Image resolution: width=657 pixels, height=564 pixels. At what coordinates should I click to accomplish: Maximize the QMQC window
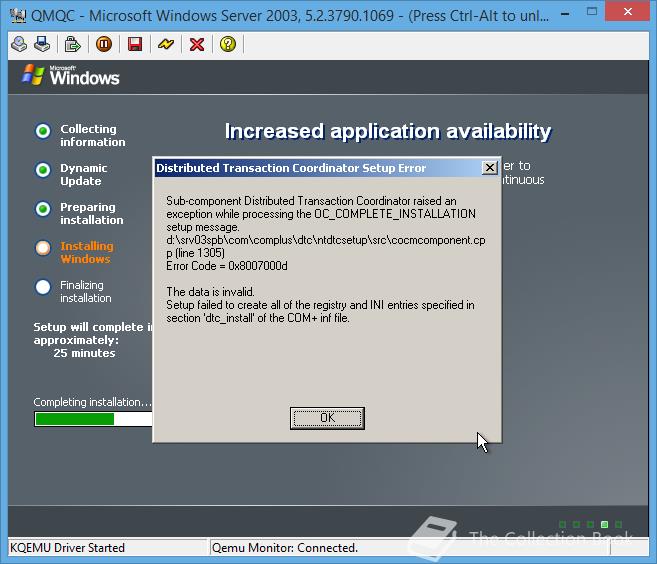click(x=592, y=12)
